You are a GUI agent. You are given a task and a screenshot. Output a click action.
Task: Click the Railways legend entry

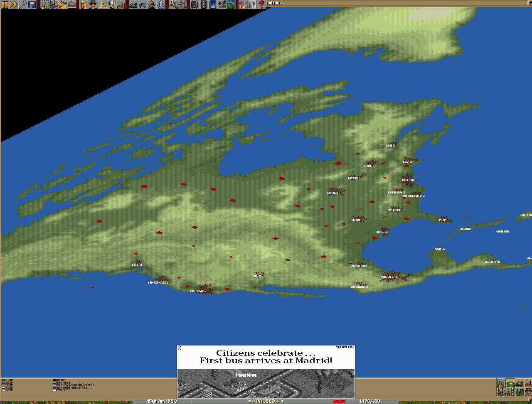[61, 383]
